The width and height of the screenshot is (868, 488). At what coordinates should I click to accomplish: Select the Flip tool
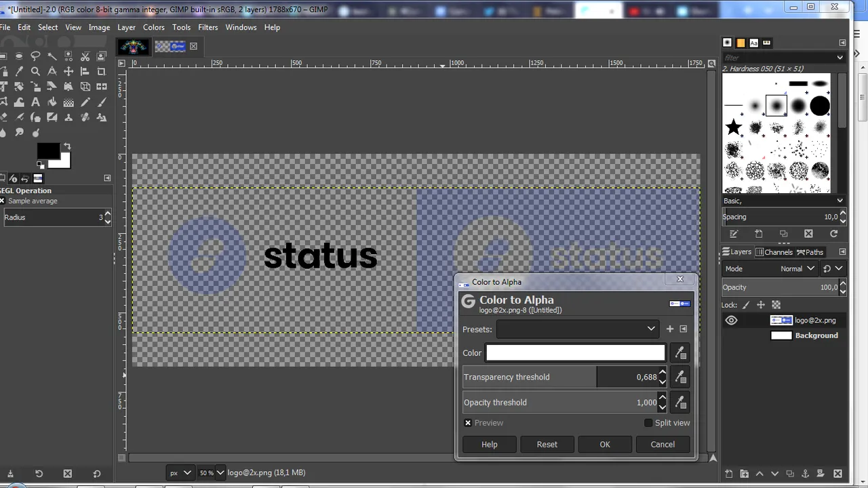(102, 87)
